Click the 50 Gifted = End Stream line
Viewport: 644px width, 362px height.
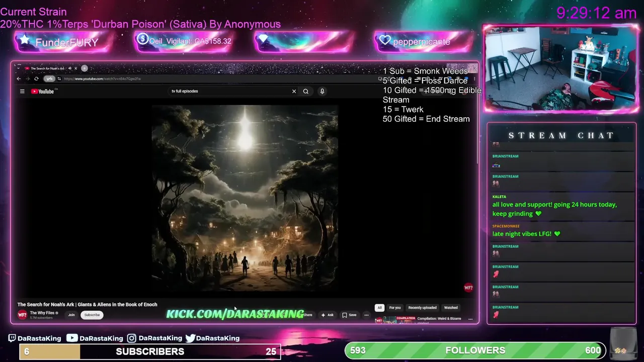(426, 119)
